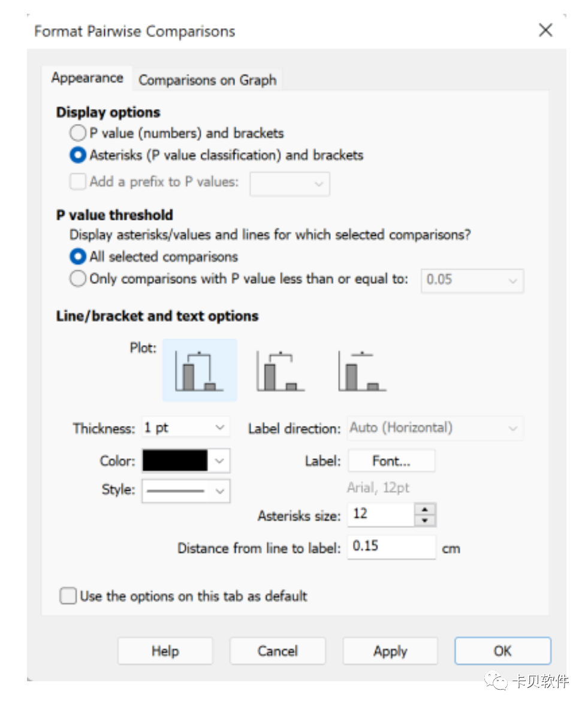
Task: Click the Font... button
Action: [391, 461]
